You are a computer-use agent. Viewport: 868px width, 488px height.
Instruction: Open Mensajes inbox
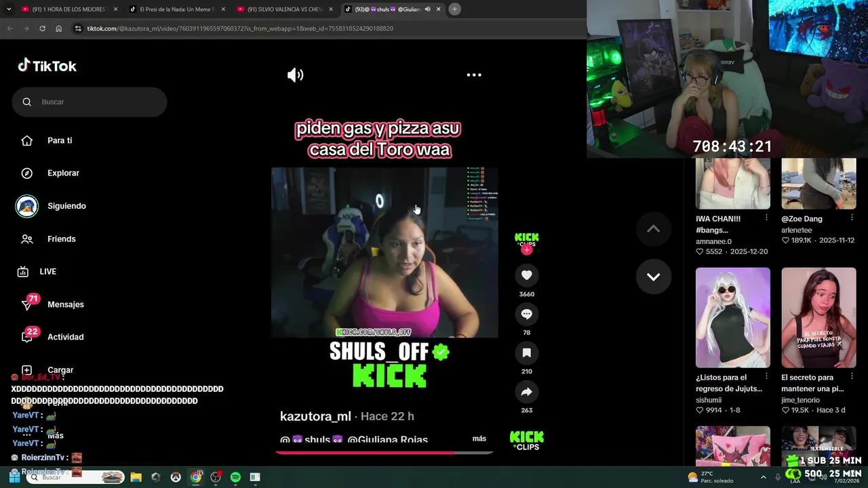tap(65, 304)
